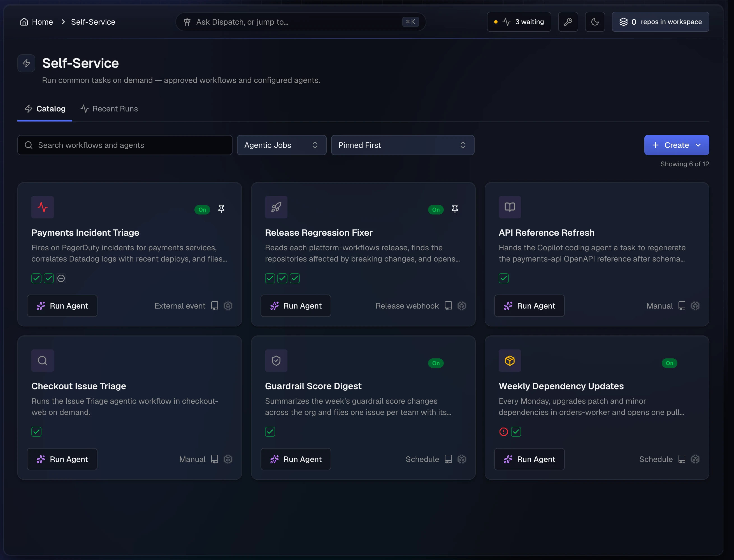The image size is (734, 560).
Task: Click the magnifier icon of Checkout Issue Triage
Action: [43, 361]
